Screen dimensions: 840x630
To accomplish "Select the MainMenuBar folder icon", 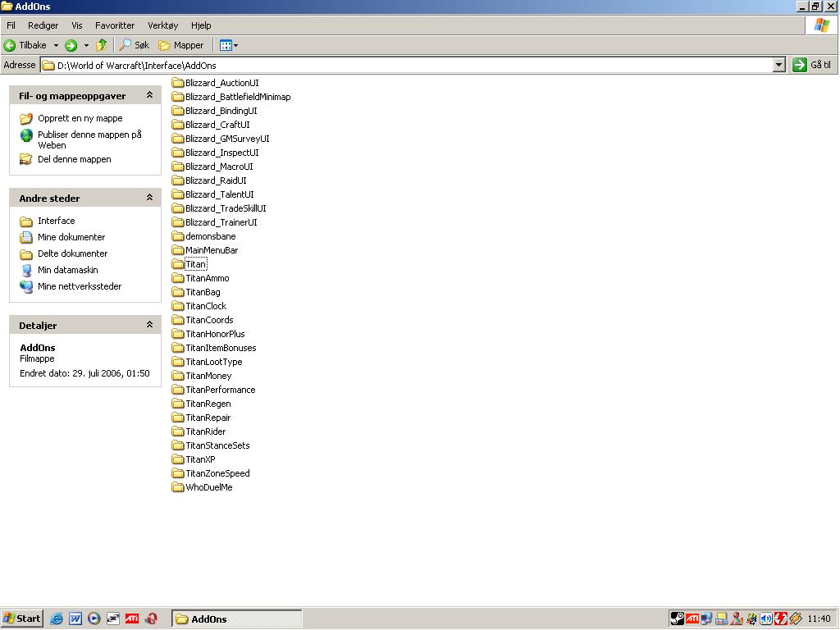I will (178, 249).
